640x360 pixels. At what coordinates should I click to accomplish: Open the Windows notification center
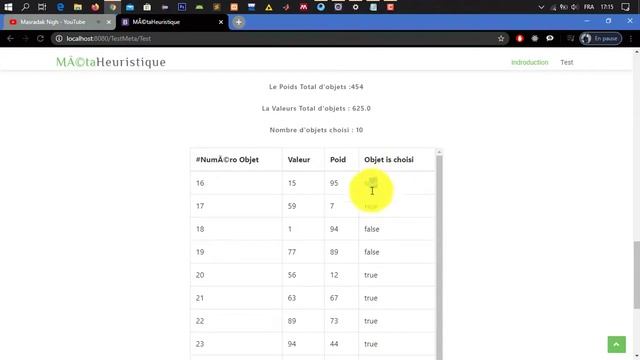tap(625, 7)
